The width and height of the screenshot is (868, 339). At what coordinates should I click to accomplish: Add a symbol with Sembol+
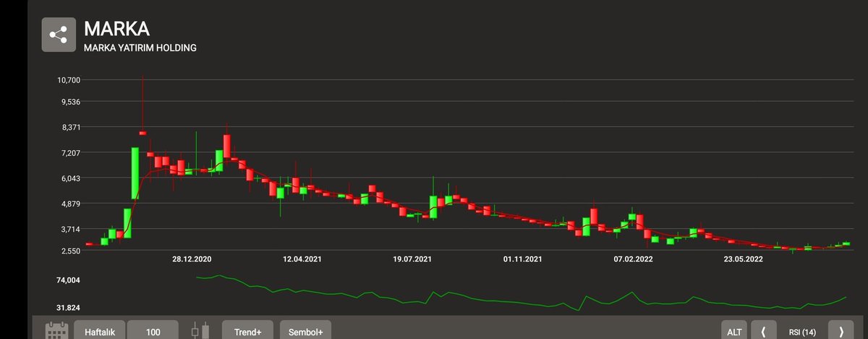pos(305,331)
